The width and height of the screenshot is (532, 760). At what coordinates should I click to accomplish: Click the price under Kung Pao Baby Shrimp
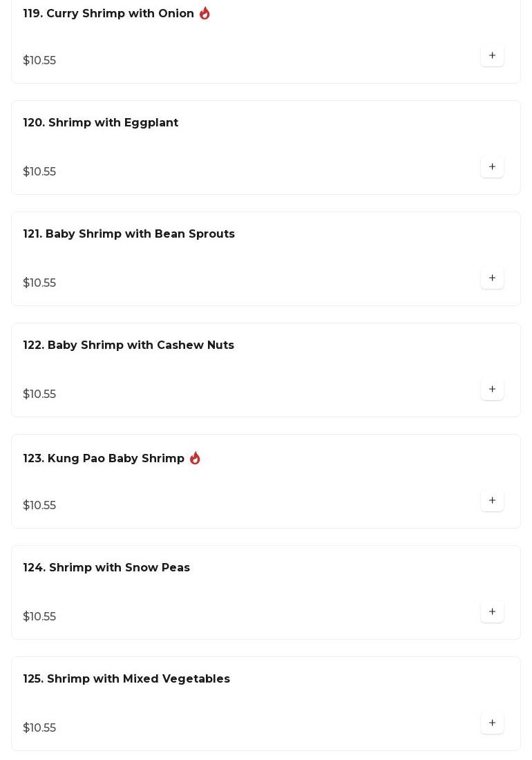(x=39, y=506)
